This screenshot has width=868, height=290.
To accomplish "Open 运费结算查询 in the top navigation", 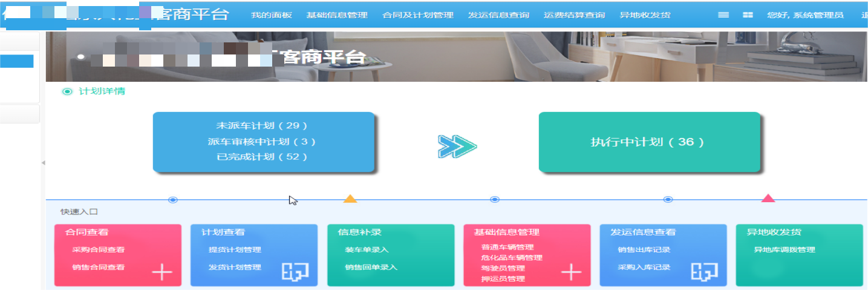I will point(574,15).
